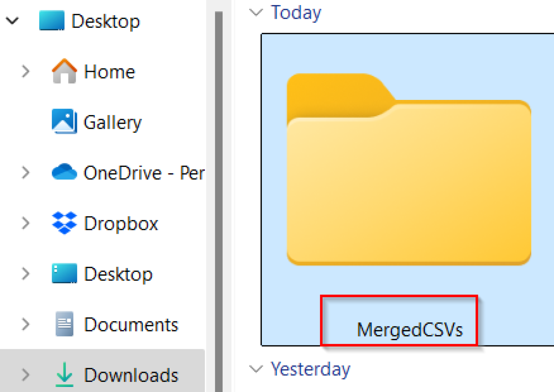Screen dimensions: 554x392
Task: Expand the OneDrive - Personal node
Action: [25, 172]
